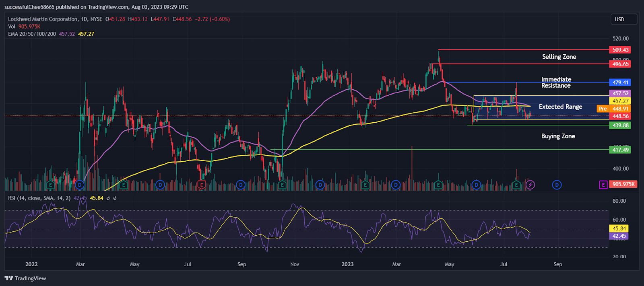This screenshot has height=286, width=644.
Task: Click the dividend D marker above Mar 2023
Action: pyautogui.click(x=396, y=185)
